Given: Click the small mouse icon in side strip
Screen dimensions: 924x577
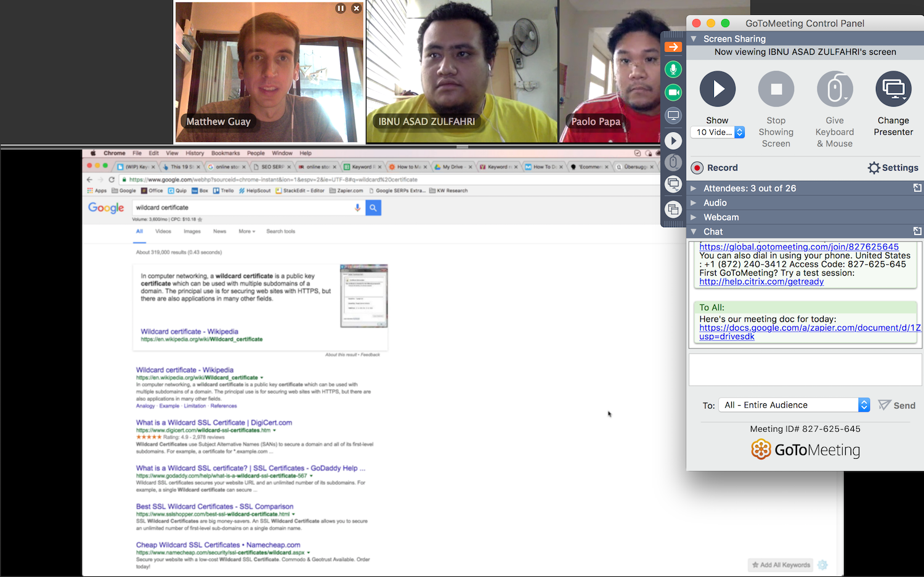Looking at the screenshot, I should point(673,162).
